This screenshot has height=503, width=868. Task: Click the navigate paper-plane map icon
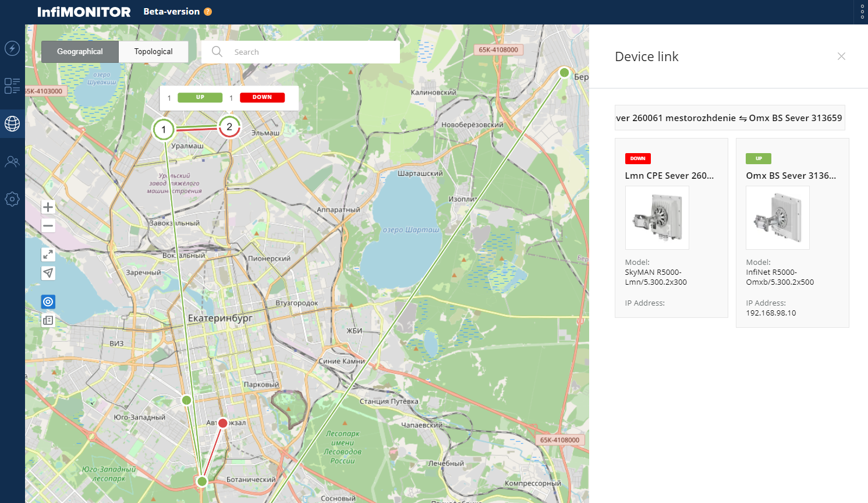[x=48, y=273]
